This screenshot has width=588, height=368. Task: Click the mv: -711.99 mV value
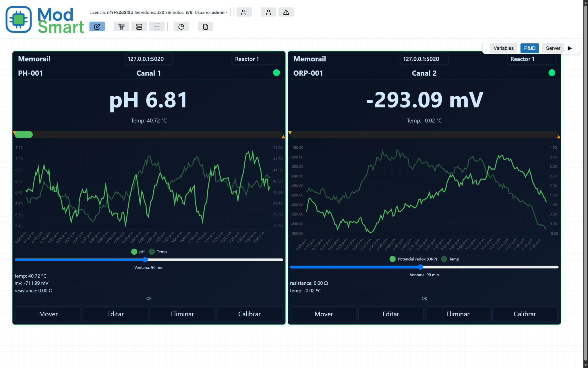[32, 283]
